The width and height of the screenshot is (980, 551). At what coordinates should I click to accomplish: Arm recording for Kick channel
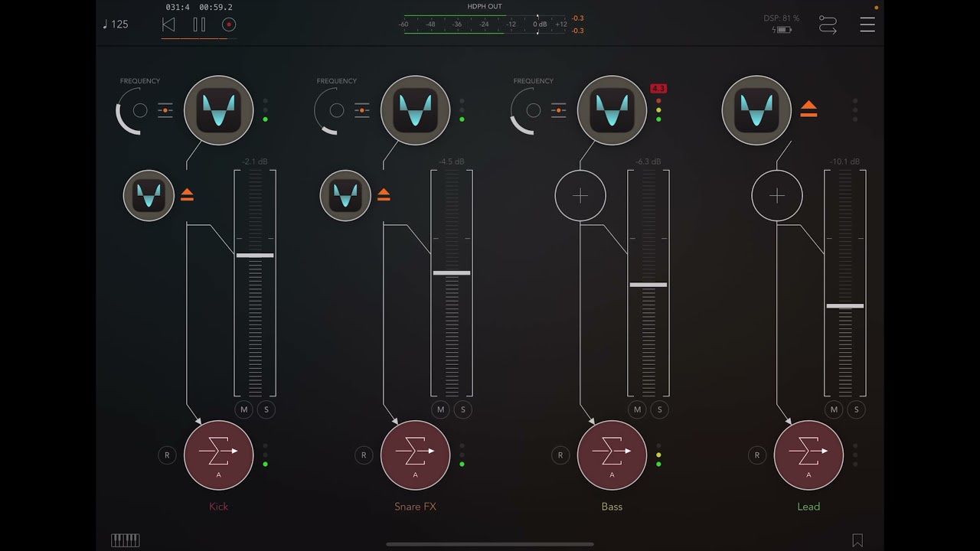coord(167,455)
